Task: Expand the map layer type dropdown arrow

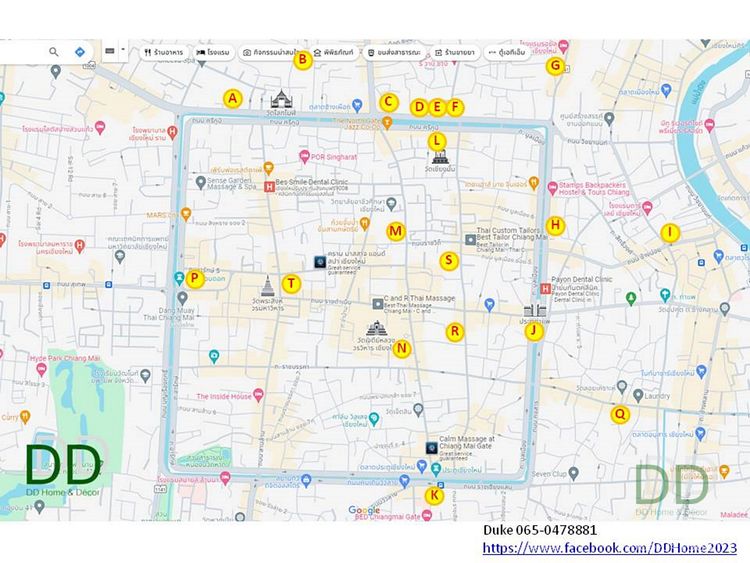Action: 124,49
